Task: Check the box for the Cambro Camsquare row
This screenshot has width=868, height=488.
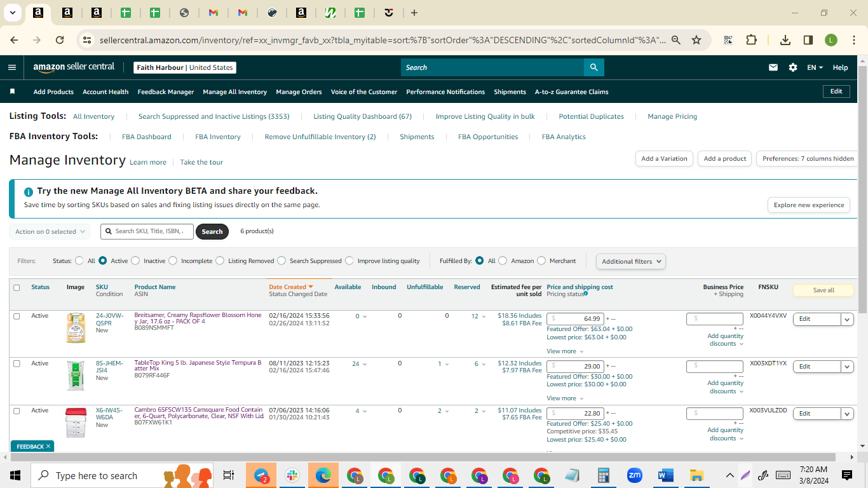Action: (17, 410)
